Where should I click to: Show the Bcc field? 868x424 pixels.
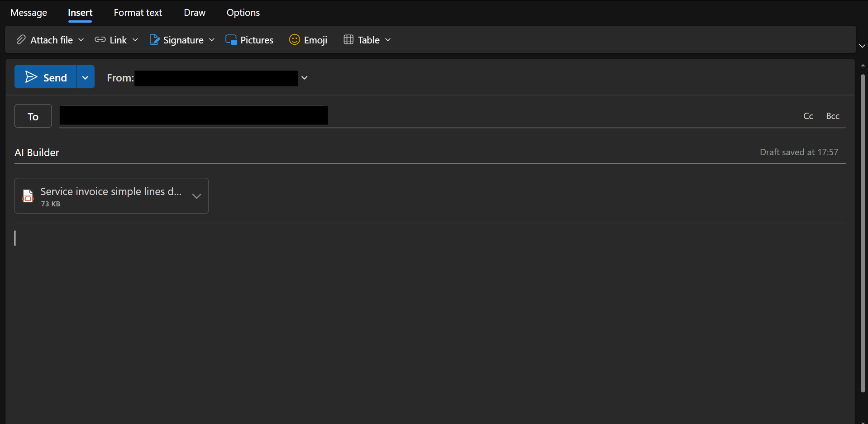point(832,116)
